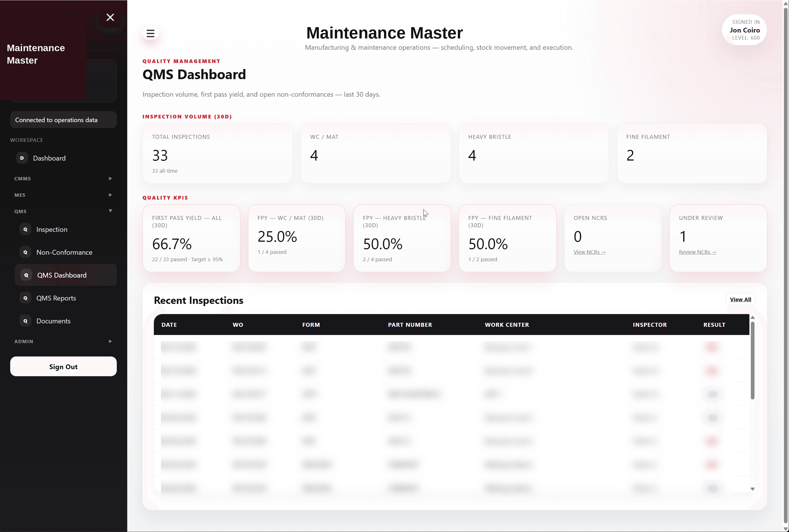Open the Documents page
The height and width of the screenshot is (532, 789).
point(66,321)
